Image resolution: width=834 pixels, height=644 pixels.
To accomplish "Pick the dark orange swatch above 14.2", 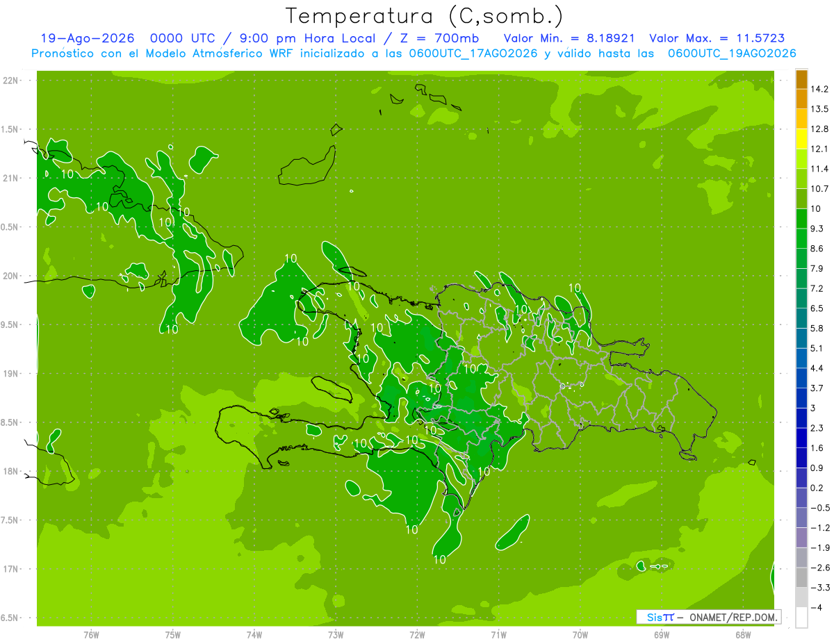I will coord(801,79).
